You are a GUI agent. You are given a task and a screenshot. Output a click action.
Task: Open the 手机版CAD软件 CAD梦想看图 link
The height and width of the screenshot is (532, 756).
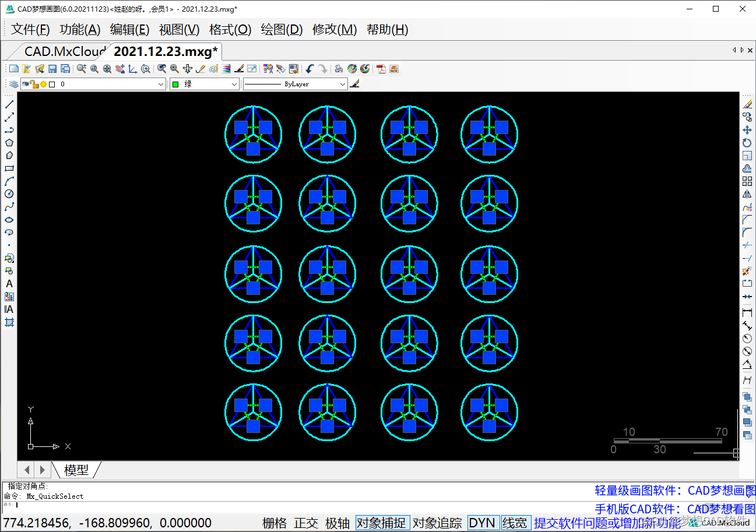pos(674,509)
